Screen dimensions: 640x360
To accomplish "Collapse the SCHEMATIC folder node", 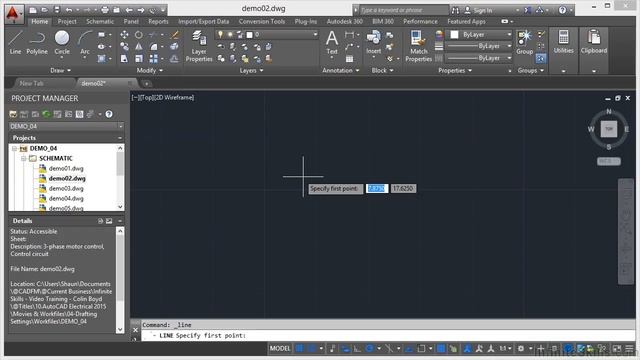I will point(24,158).
